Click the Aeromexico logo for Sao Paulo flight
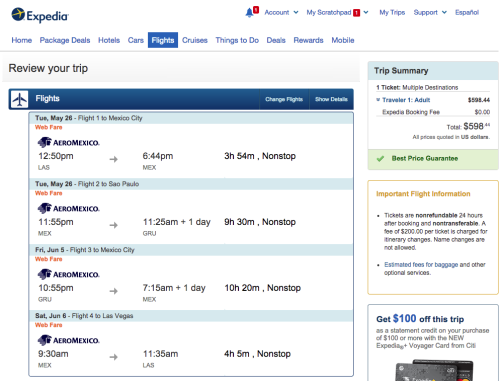This screenshot has height=381, width=500. click(68, 208)
